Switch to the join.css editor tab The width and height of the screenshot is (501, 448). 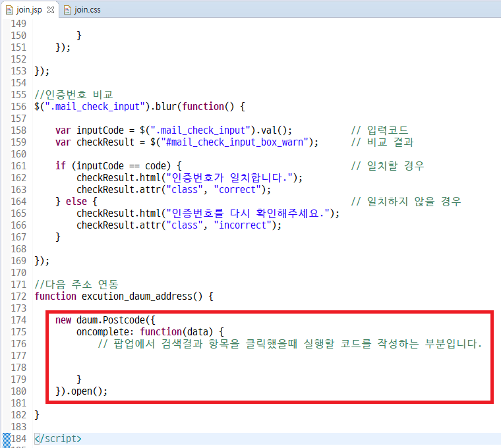pos(82,10)
